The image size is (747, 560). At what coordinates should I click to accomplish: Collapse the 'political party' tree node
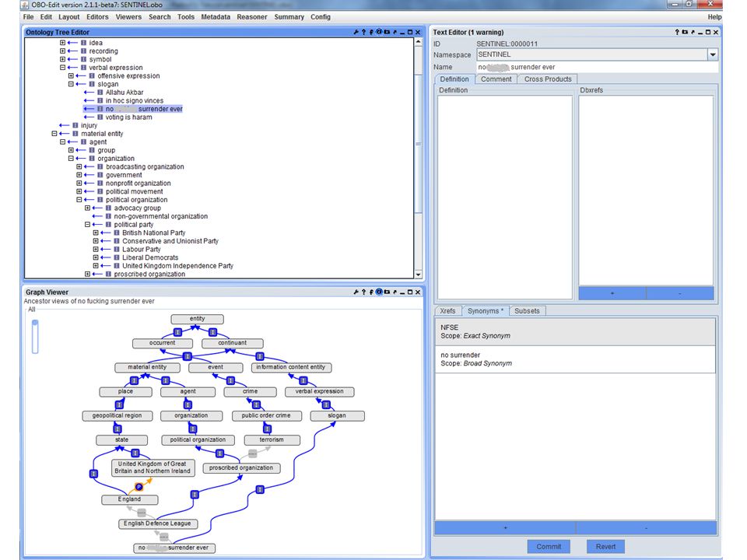(x=88, y=224)
